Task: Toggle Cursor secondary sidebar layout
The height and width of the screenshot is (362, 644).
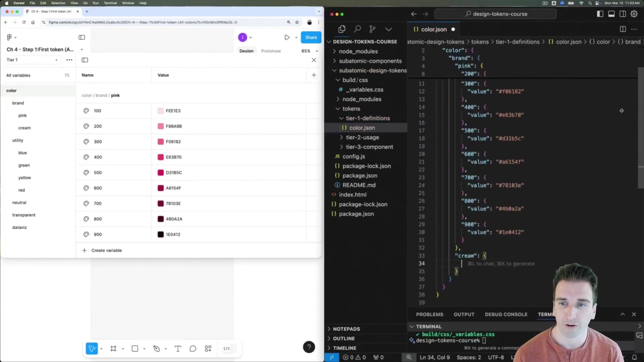Action: coord(623,14)
